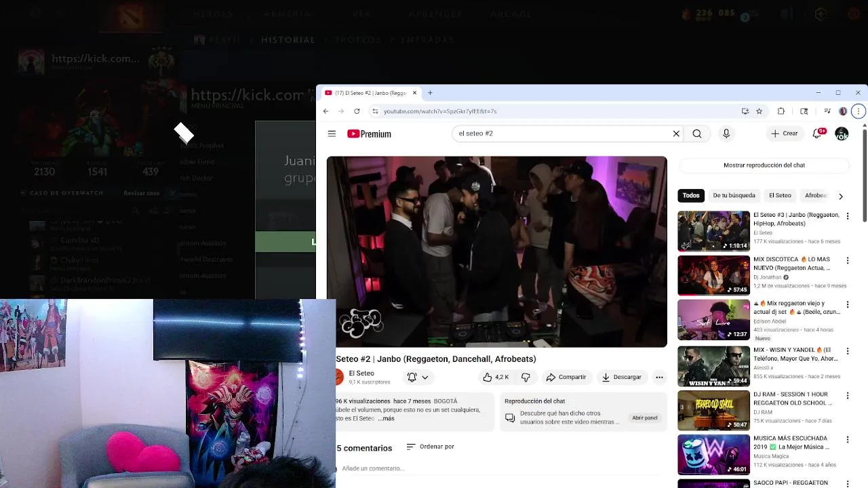Go to YouTube Premium home logo
The image size is (868, 488).
pos(369,134)
